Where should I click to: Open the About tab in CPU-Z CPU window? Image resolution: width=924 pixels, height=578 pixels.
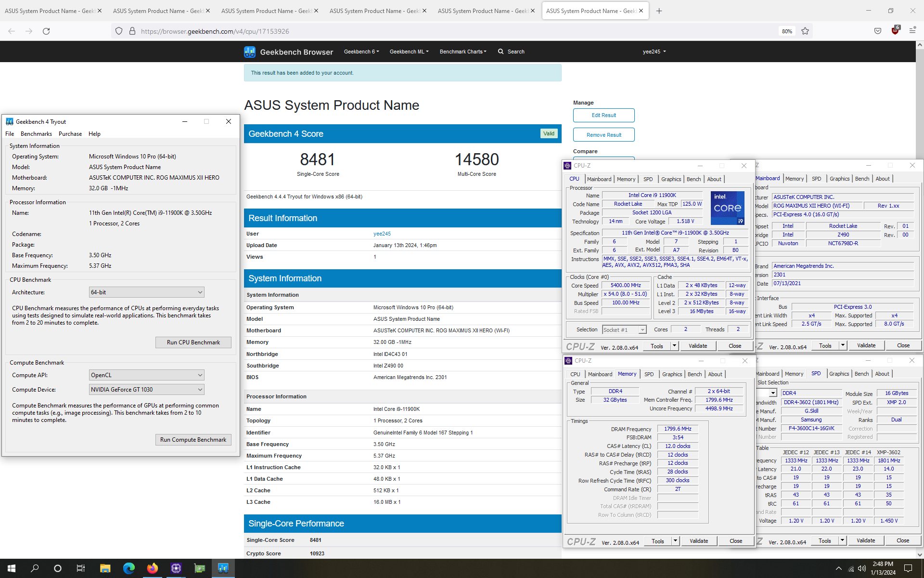pyautogui.click(x=714, y=179)
